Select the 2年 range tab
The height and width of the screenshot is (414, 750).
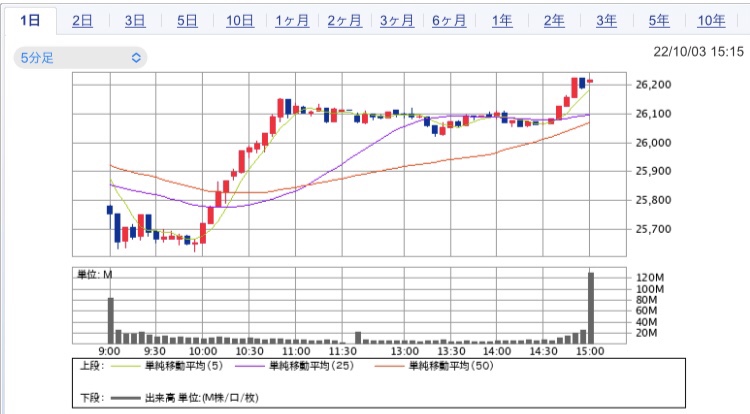553,21
